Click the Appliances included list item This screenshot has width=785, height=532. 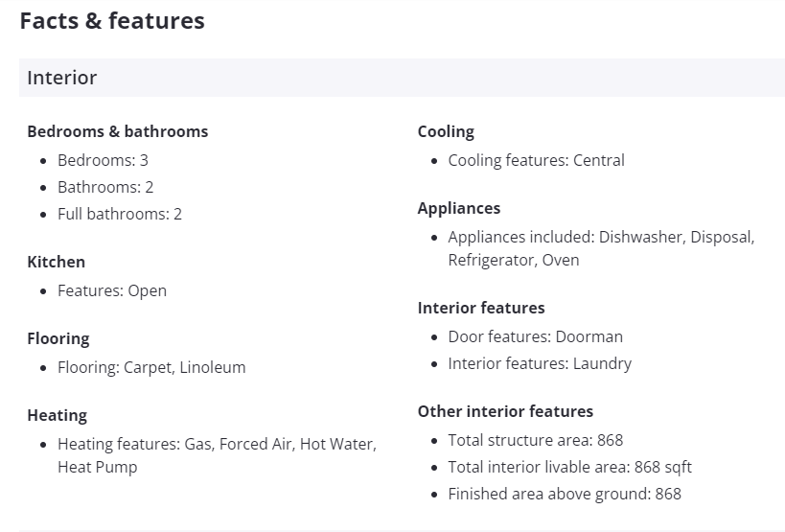click(x=601, y=248)
